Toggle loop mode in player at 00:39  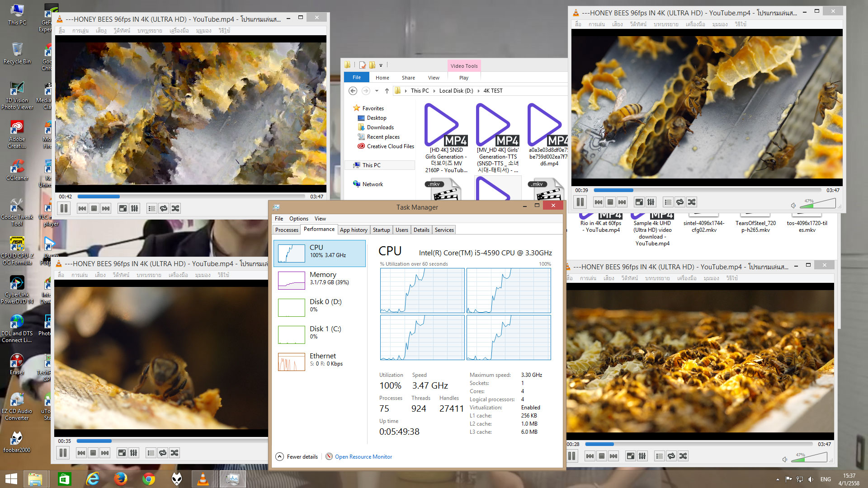680,202
